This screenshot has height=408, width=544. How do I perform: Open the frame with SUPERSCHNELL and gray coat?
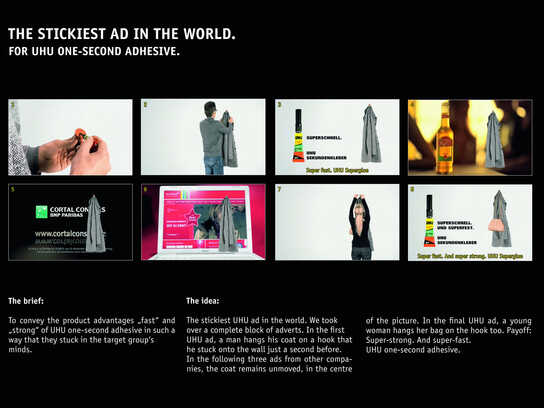[337, 137]
